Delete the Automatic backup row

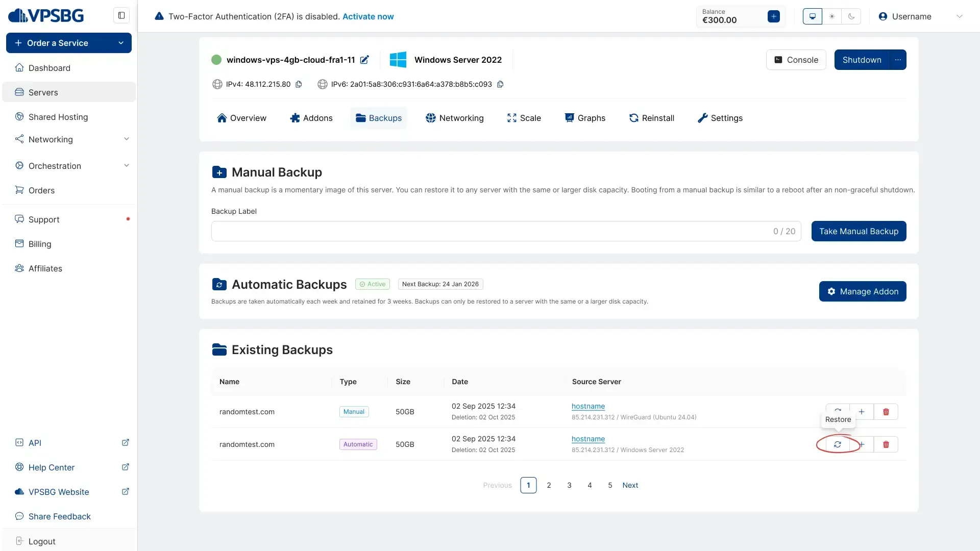point(886,444)
